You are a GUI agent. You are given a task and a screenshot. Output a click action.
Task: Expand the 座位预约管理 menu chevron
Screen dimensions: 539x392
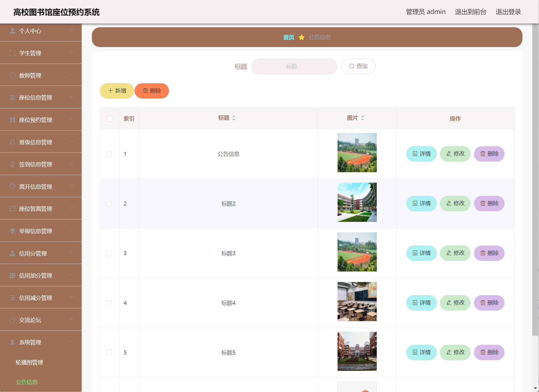pos(72,119)
